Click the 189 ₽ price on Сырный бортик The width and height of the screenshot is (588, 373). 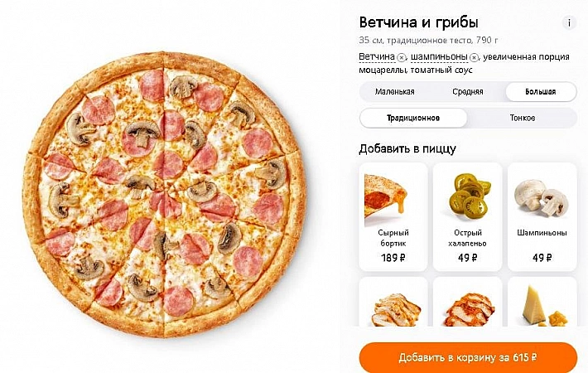coord(393,258)
